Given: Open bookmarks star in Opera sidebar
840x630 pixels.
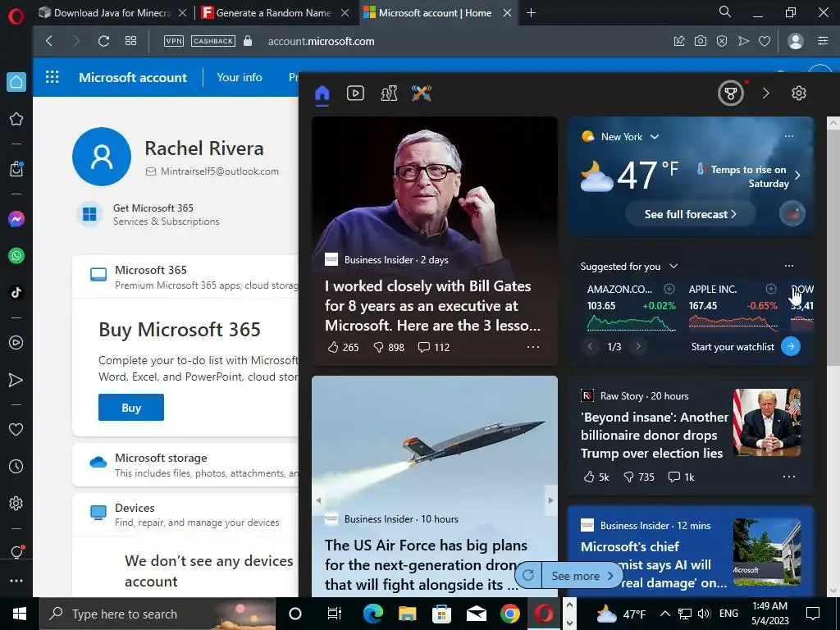Looking at the screenshot, I should tap(16, 119).
